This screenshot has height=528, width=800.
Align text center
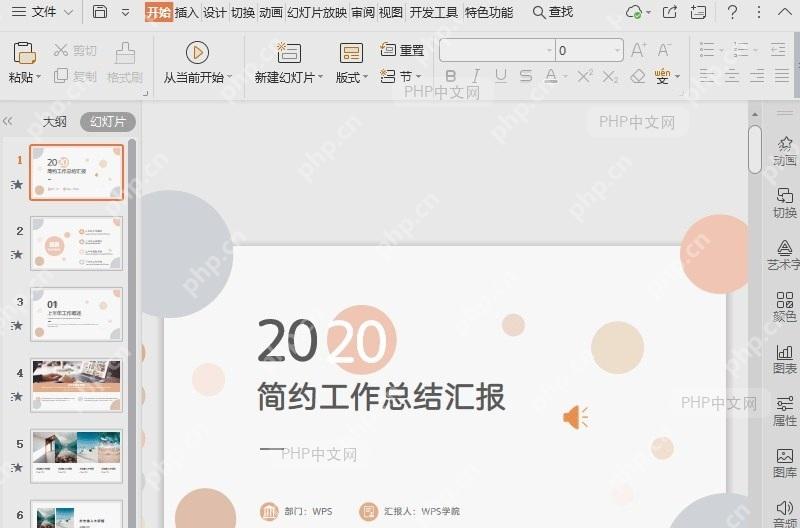732,77
